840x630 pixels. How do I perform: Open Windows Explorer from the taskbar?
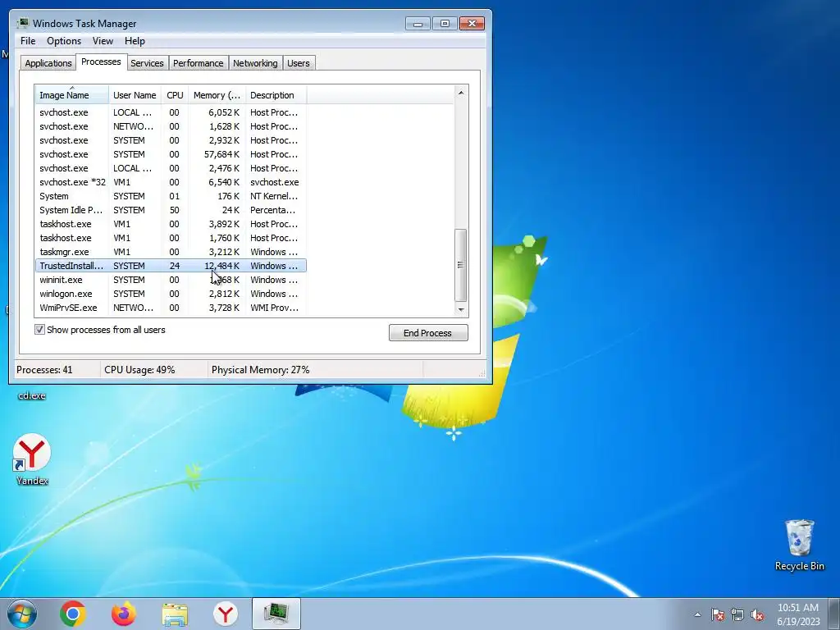[x=175, y=614]
